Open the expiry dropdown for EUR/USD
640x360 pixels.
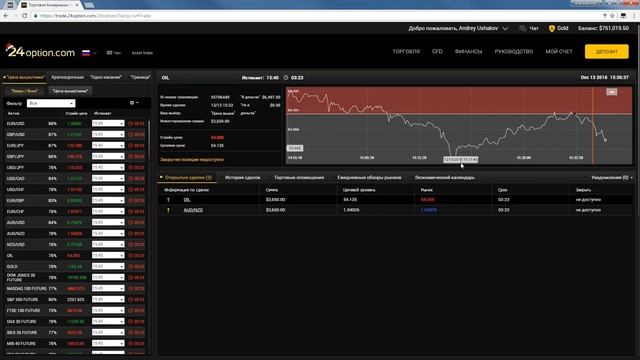108,123
